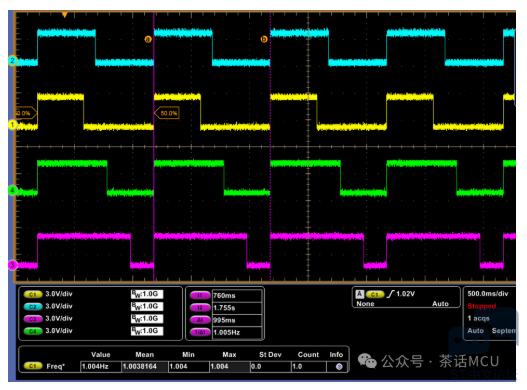Click the Mean 1.0038164 cell
The height and width of the screenshot is (390, 527).
point(145,366)
